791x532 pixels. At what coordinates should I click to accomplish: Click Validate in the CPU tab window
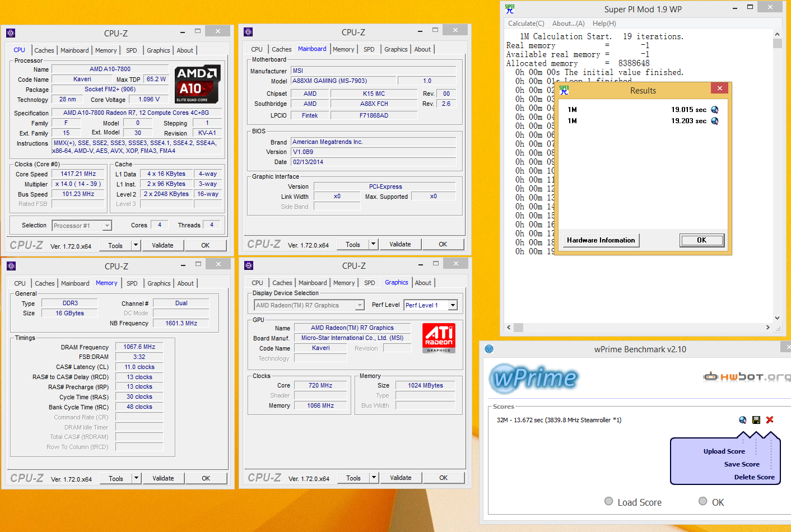click(162, 245)
